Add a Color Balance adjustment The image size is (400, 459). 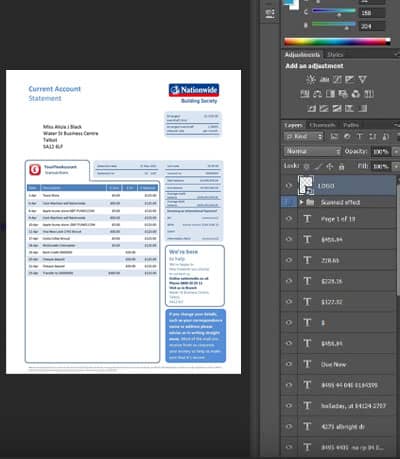coord(317,94)
